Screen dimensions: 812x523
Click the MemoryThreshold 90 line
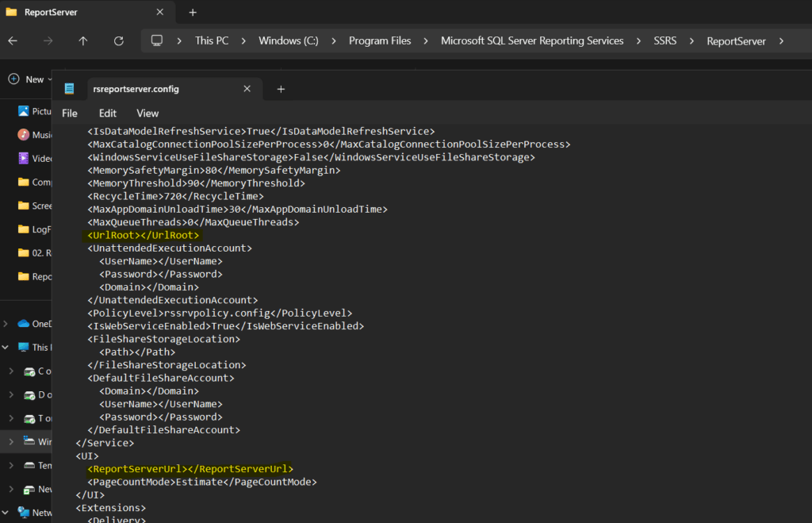[x=197, y=183]
